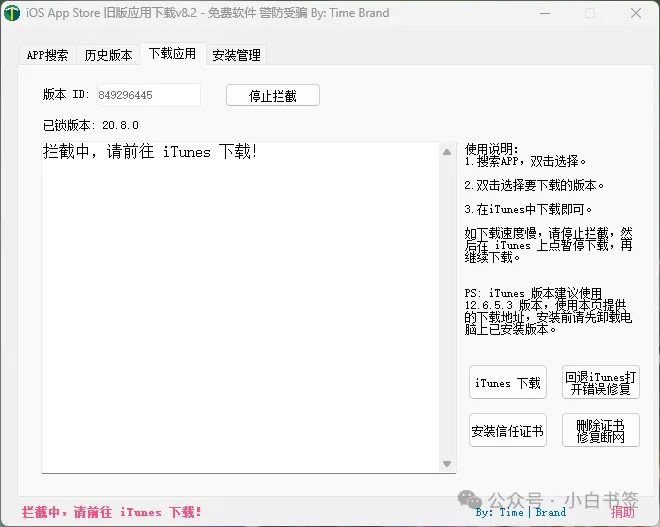The image size is (660, 527).
Task: Click the 捐助 link
Action: coord(623,512)
